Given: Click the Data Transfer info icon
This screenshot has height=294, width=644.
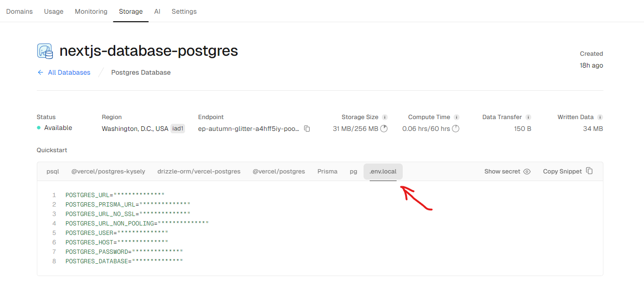Looking at the screenshot, I should tap(528, 117).
